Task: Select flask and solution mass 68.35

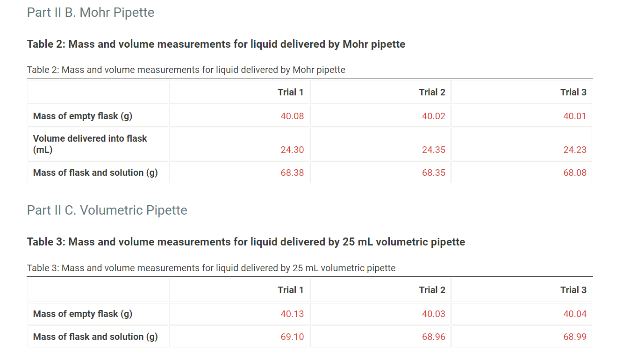Action: click(434, 173)
